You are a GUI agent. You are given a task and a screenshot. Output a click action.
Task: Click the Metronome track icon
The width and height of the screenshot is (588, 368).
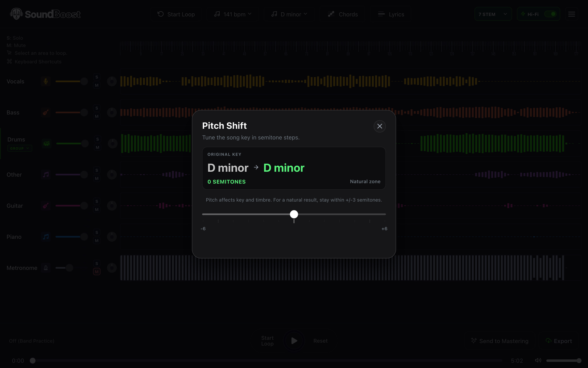coord(46,268)
